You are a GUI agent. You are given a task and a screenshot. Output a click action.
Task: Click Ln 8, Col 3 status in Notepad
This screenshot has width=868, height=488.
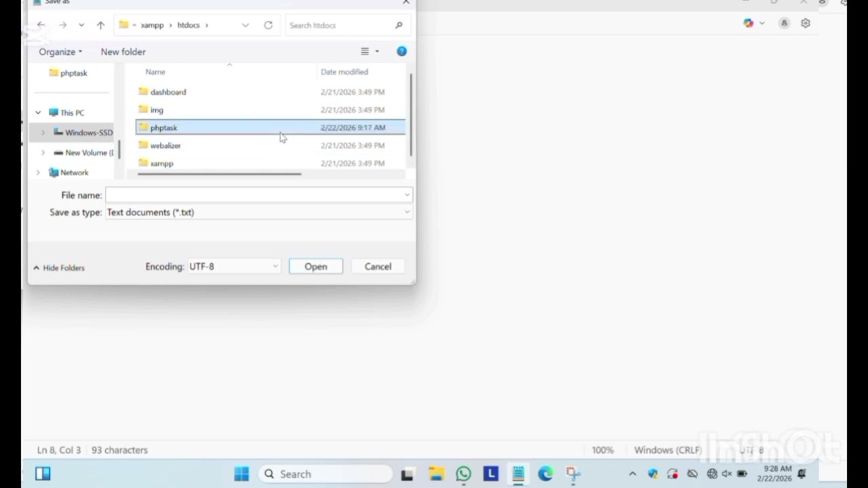click(59, 450)
